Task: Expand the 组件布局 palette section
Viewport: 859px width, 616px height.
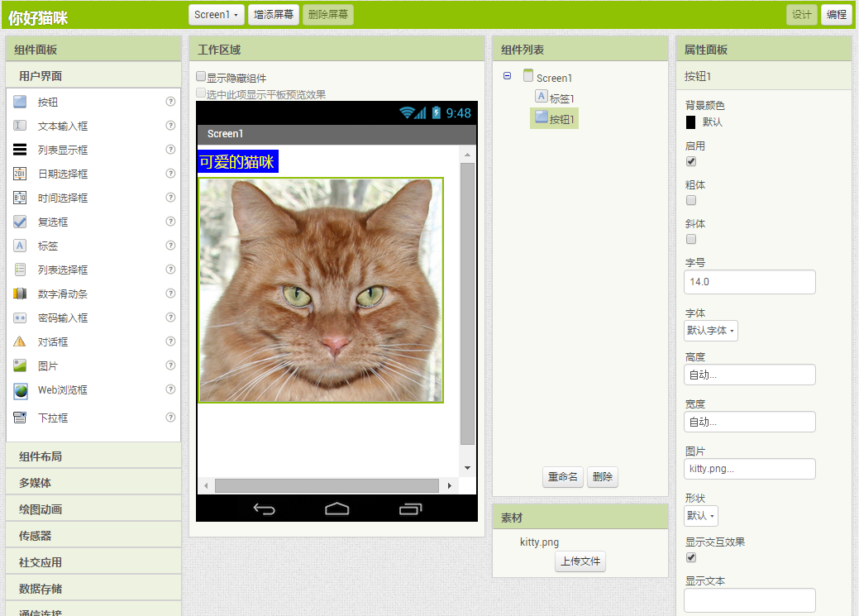Action: [93, 456]
